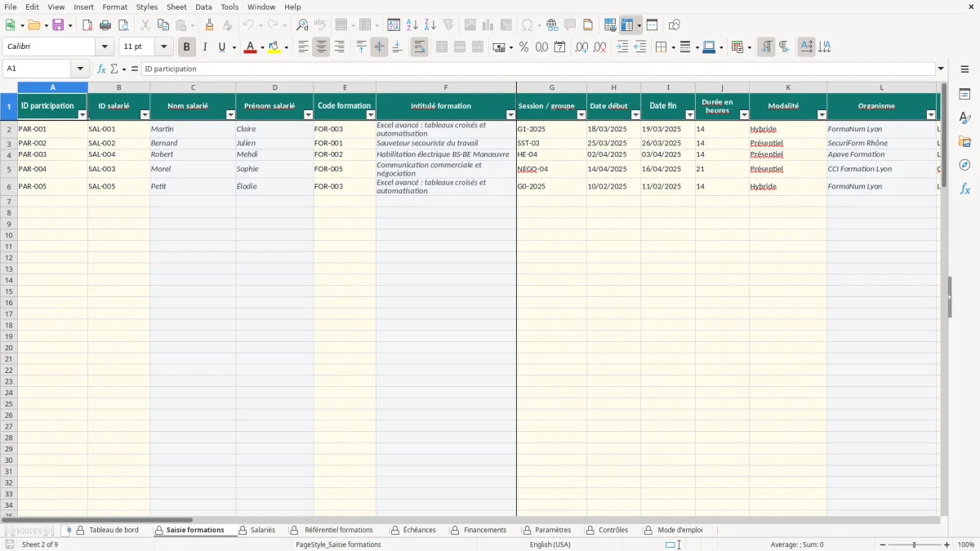
Task: Open Nom salarié column filter dropdown
Action: [230, 115]
